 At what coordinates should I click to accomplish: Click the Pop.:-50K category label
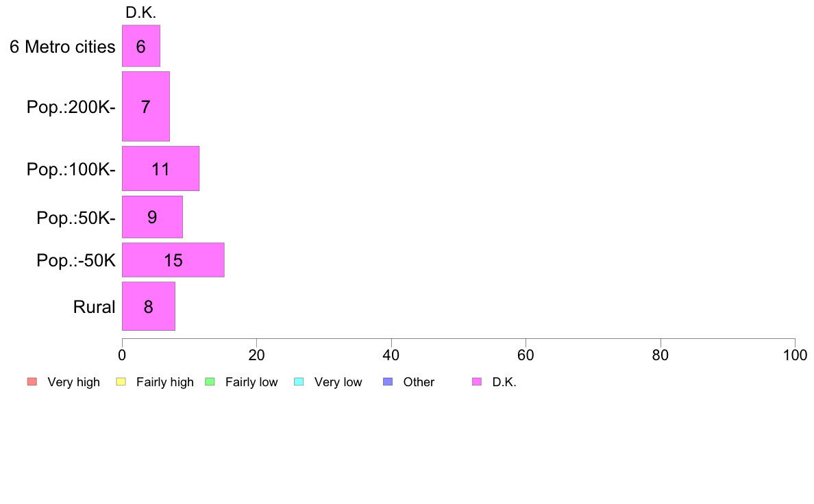[x=76, y=260]
